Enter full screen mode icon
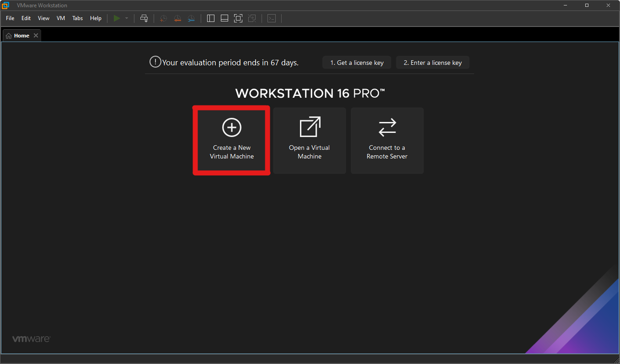The image size is (620, 364). (x=238, y=18)
